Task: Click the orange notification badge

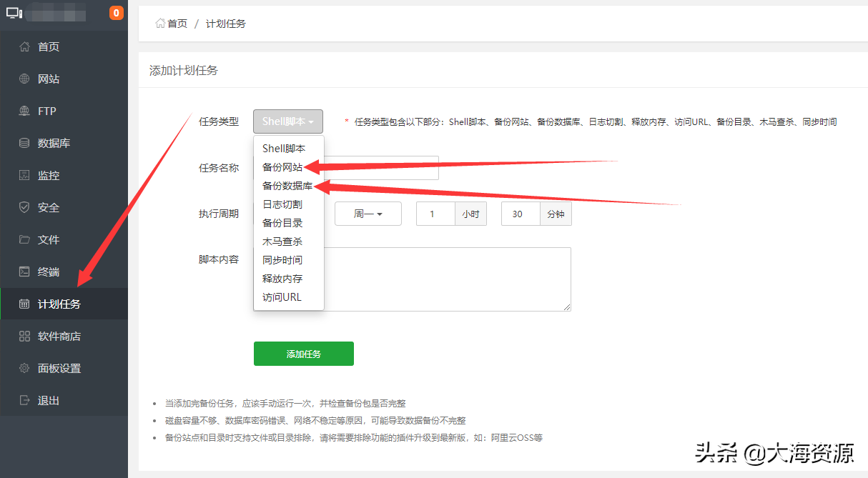Action: [x=116, y=12]
